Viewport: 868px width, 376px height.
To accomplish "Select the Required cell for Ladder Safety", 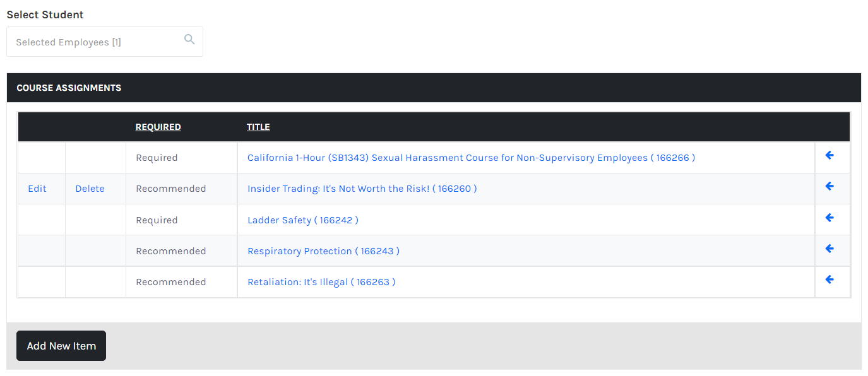I will click(182, 220).
